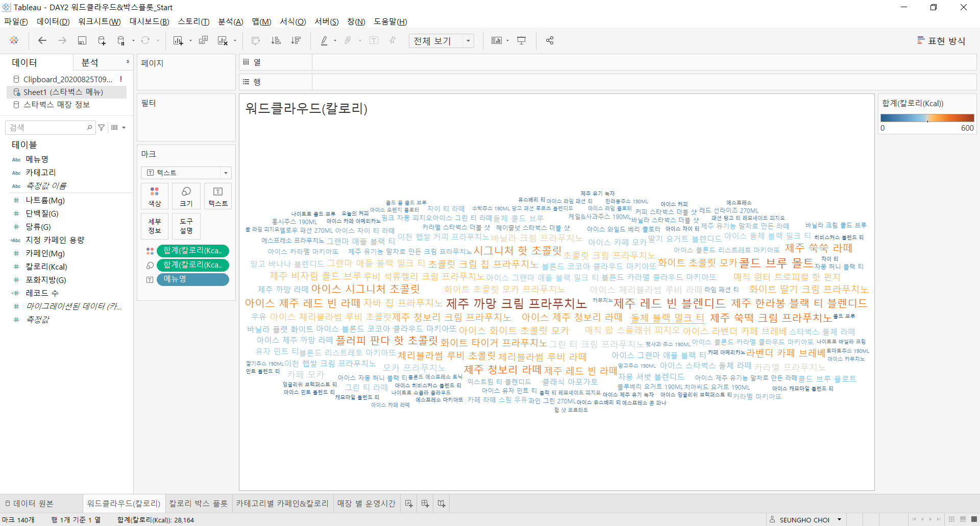Click the share workbook icon
Screen dimensions: 980x526
[x=550, y=40]
